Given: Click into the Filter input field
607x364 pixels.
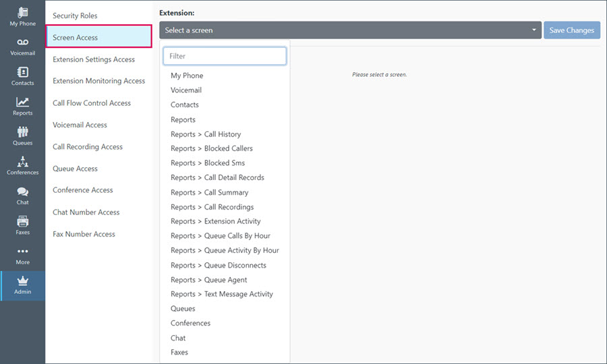Looking at the screenshot, I should (x=225, y=56).
